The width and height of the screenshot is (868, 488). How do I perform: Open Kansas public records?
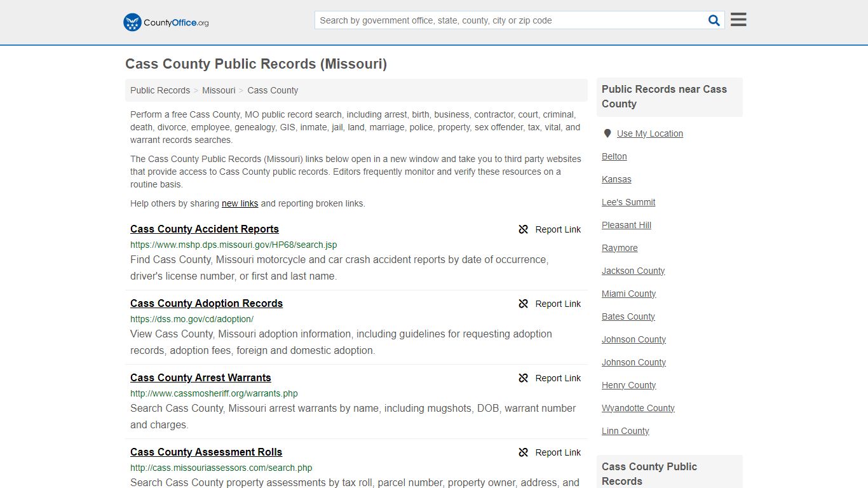tap(616, 179)
